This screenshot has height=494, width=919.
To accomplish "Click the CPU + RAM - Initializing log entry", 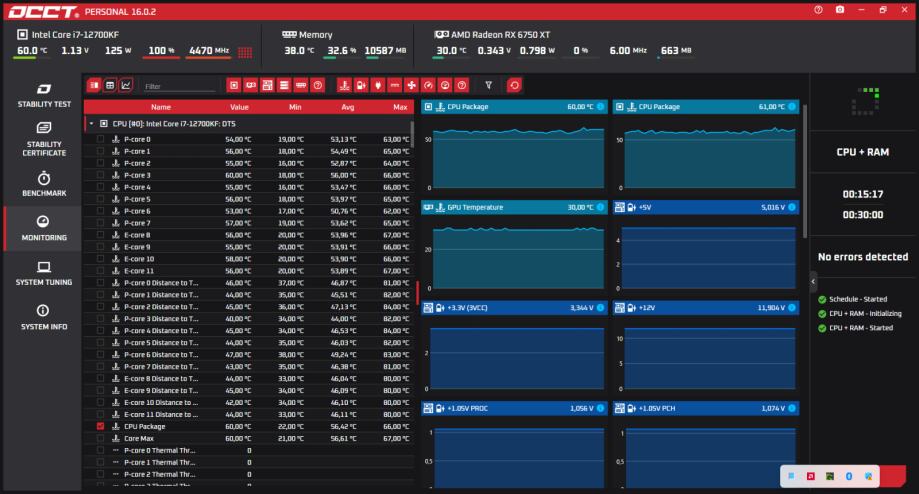I will 860,314.
